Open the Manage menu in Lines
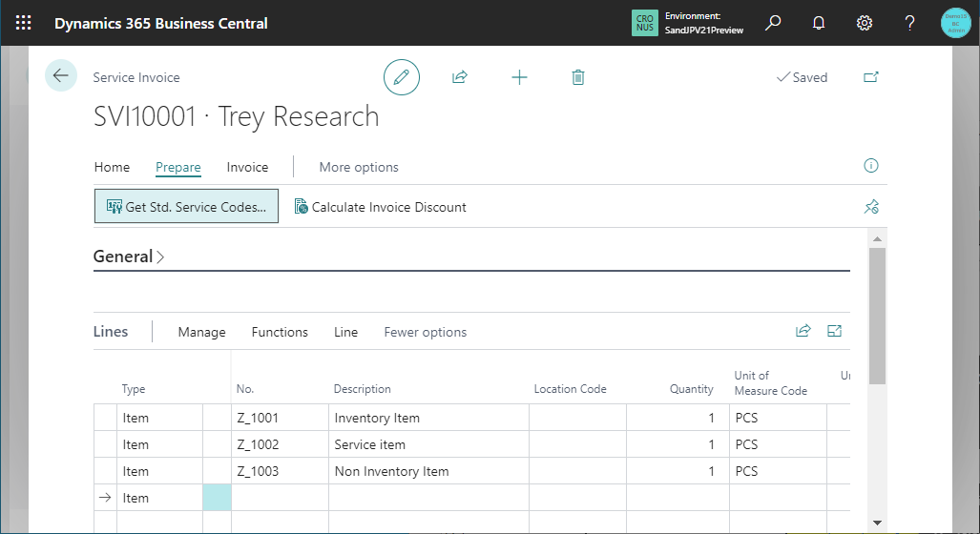 tap(202, 332)
